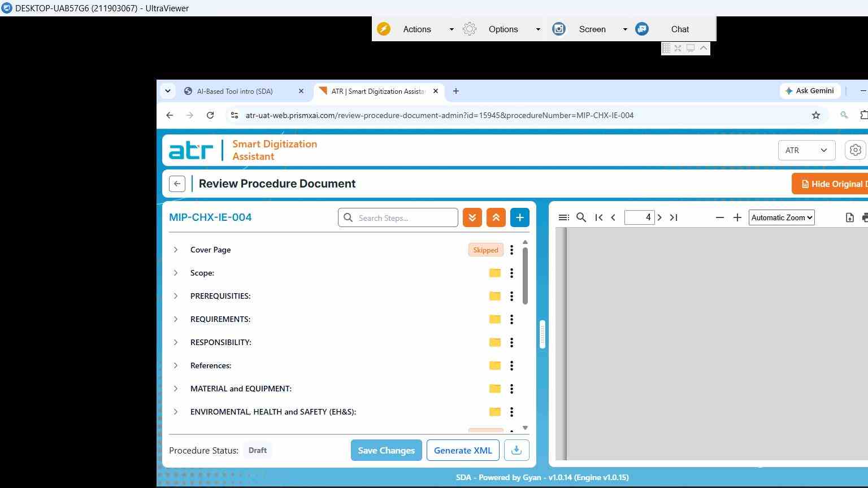Expand the REQUIREMENTS: section
868x488 pixels.
tap(176, 319)
